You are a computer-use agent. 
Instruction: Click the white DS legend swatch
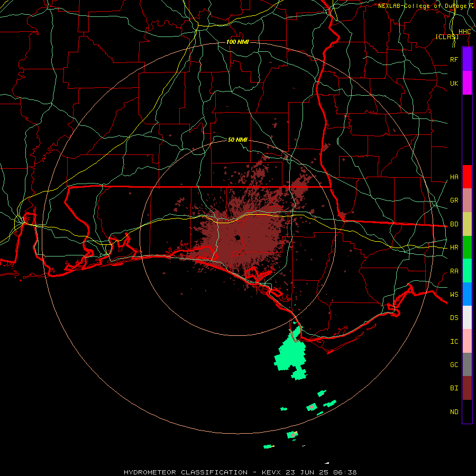pos(467,317)
